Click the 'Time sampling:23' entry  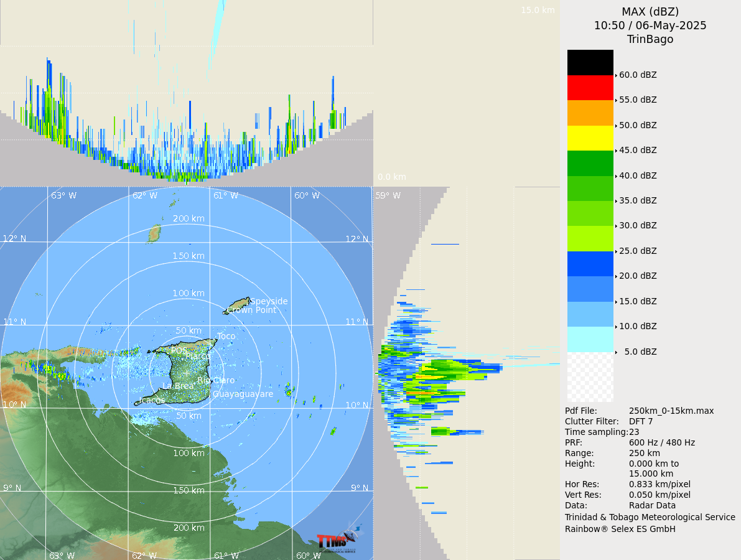[602, 432]
